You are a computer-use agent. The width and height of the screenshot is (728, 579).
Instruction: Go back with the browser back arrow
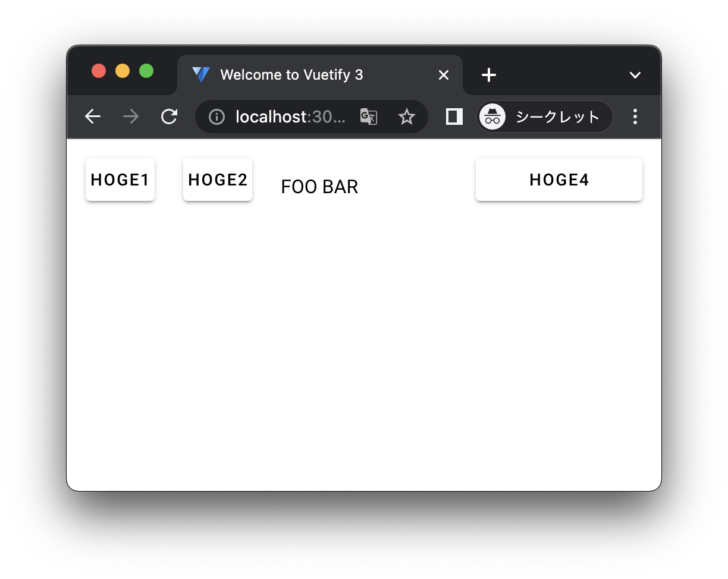click(93, 117)
